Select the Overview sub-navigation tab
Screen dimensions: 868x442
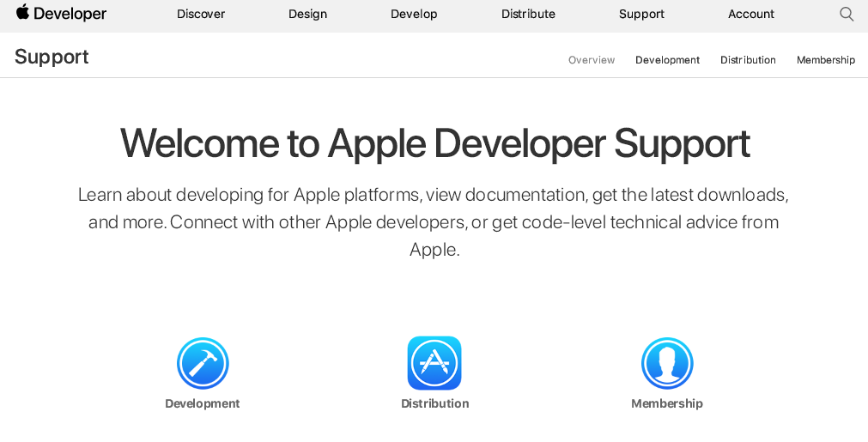(x=592, y=60)
